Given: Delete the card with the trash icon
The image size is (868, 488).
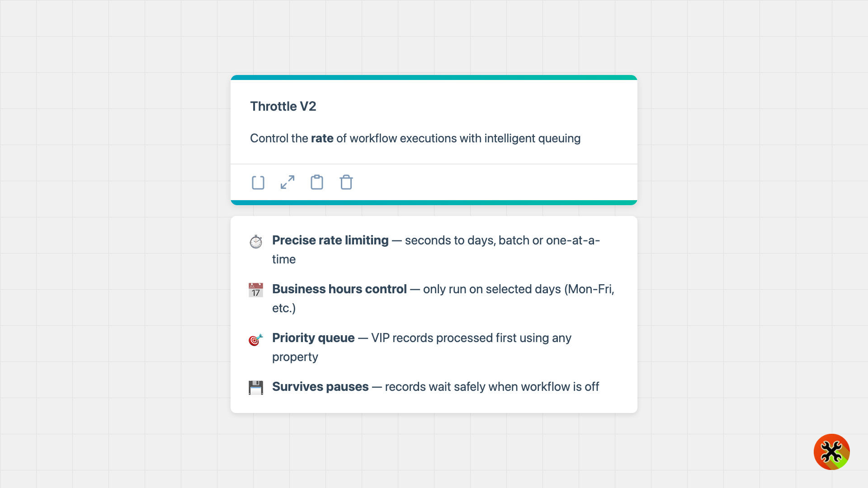Looking at the screenshot, I should click(346, 182).
